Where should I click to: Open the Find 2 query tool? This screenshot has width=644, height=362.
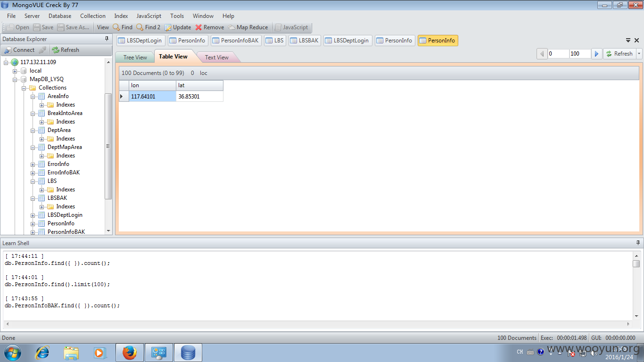point(149,27)
